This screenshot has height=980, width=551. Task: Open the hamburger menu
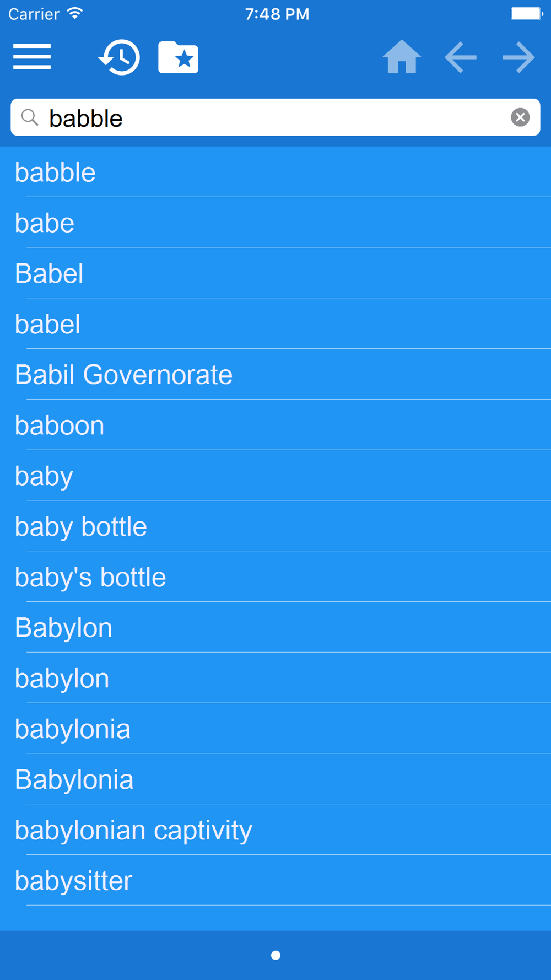(x=32, y=57)
